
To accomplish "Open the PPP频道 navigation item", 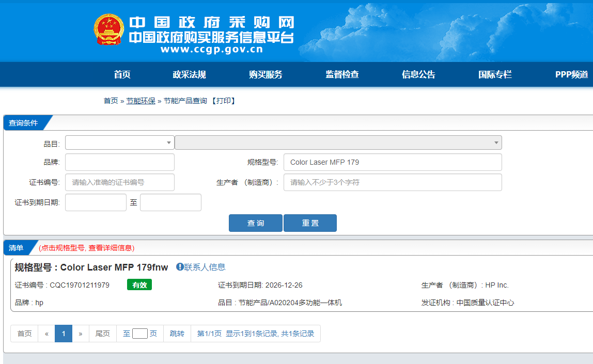I will point(571,74).
